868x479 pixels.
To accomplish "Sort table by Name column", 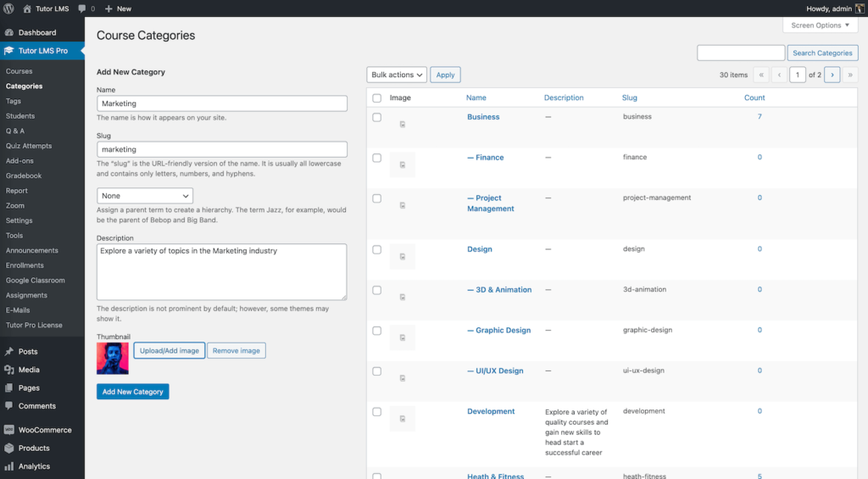I will click(476, 97).
